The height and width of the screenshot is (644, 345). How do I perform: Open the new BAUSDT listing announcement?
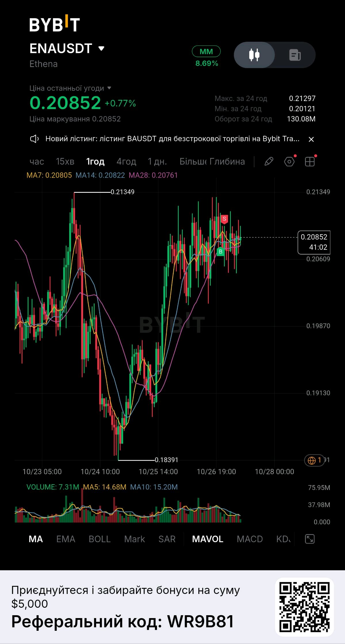pos(172,139)
